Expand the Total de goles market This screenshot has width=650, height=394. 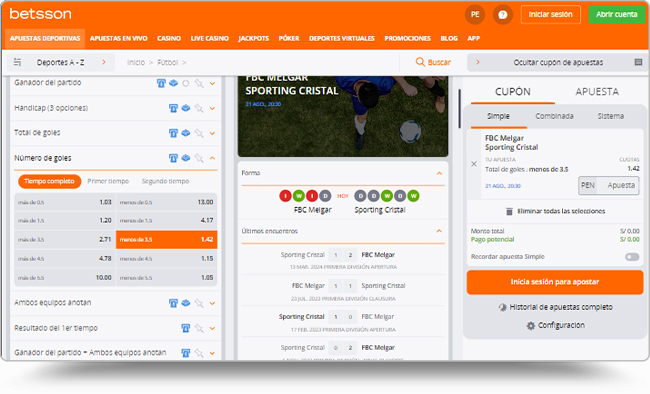point(212,133)
